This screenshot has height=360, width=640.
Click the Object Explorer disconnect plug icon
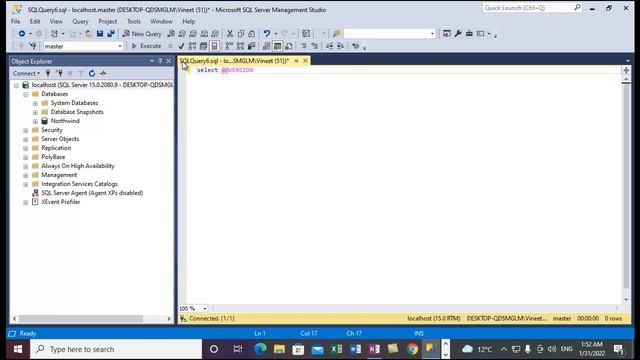tap(59, 73)
